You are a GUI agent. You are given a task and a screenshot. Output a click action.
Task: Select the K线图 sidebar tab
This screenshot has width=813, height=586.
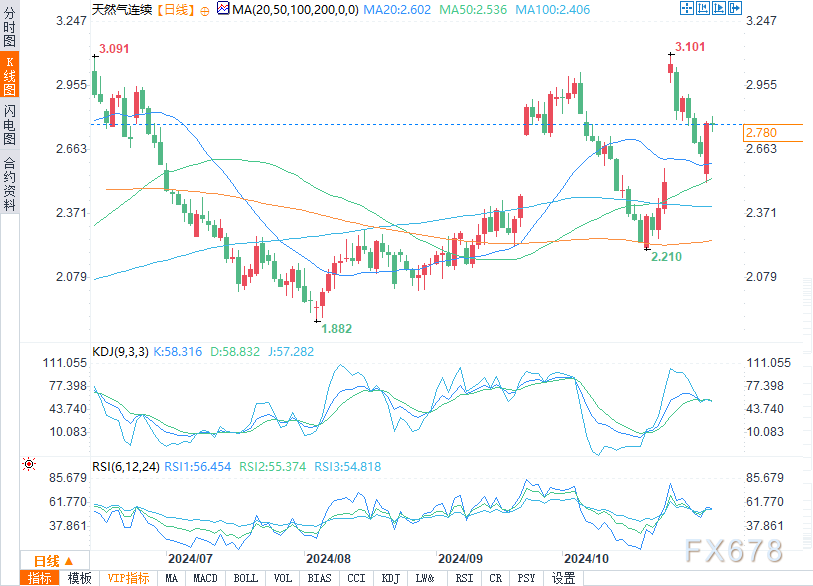click(10, 75)
